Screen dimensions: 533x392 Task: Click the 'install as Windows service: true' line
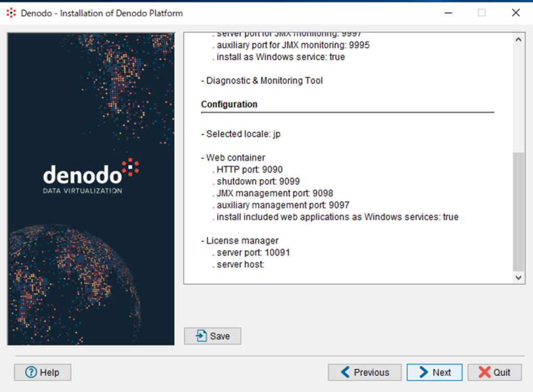281,57
